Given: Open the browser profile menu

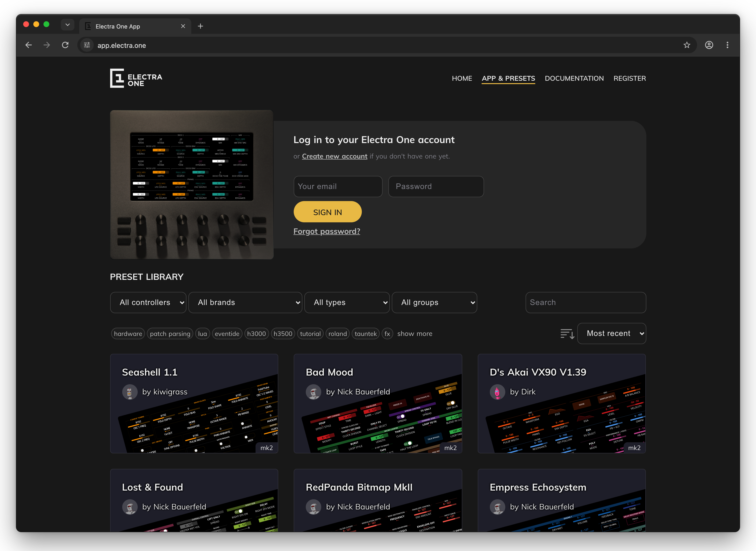Looking at the screenshot, I should pos(709,45).
